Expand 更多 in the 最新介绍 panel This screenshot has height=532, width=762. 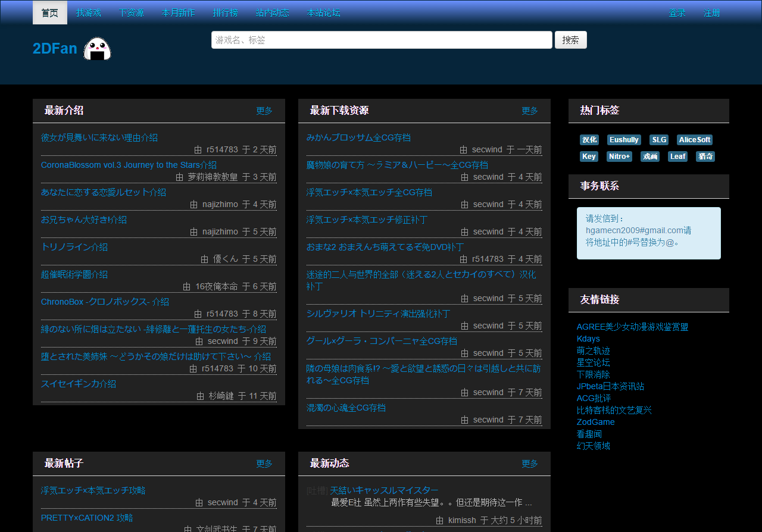click(x=264, y=111)
